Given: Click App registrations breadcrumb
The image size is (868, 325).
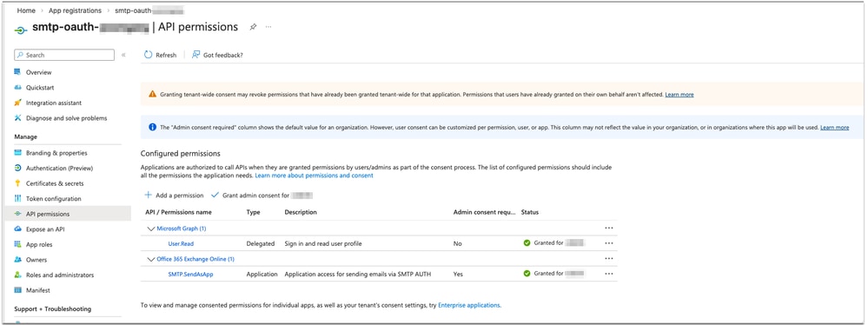Looking at the screenshot, I should tap(76, 10).
